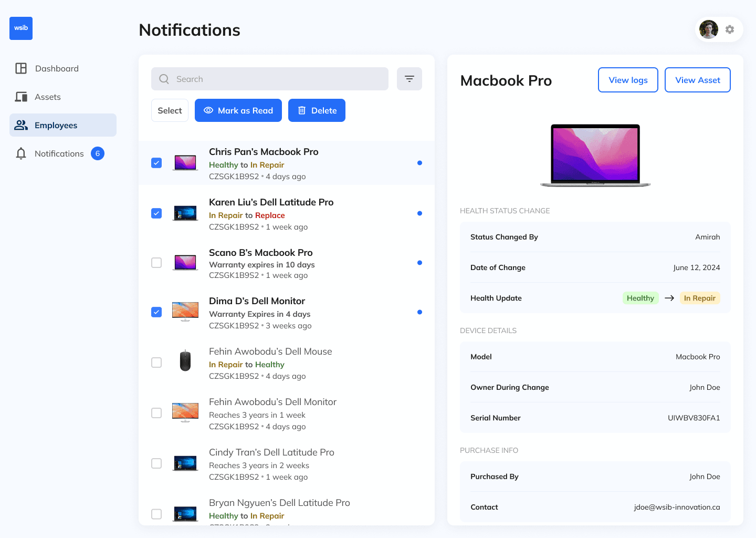The width and height of the screenshot is (756, 538).
Task: Open the filter options button
Action: tap(409, 79)
